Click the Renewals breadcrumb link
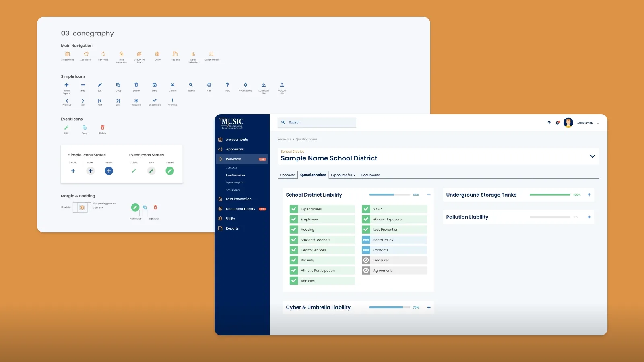The width and height of the screenshot is (644, 362). point(284,140)
